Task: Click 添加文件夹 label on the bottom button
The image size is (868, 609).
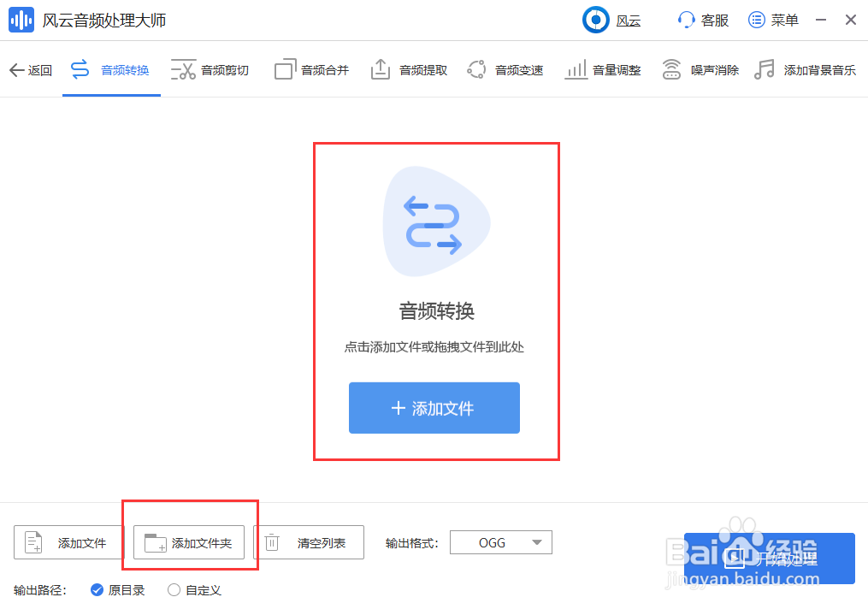Action: click(x=202, y=543)
